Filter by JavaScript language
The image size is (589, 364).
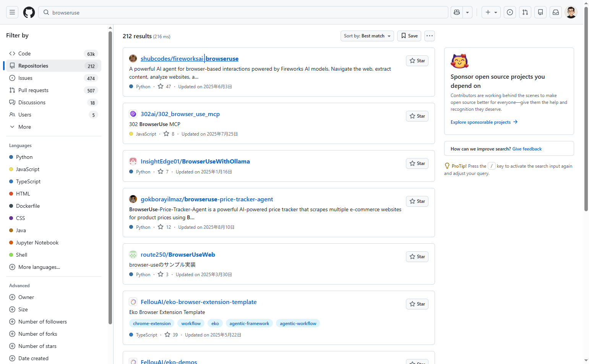pyautogui.click(x=54, y=169)
